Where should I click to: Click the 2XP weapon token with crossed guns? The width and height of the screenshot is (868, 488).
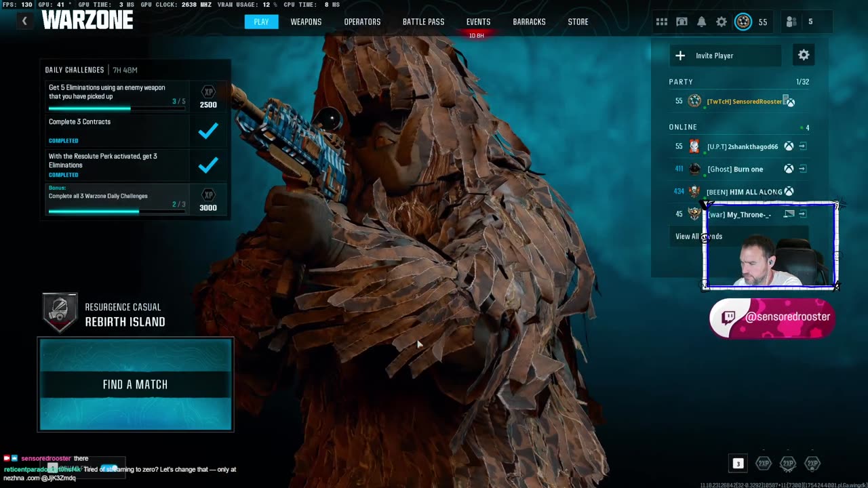[x=787, y=464]
